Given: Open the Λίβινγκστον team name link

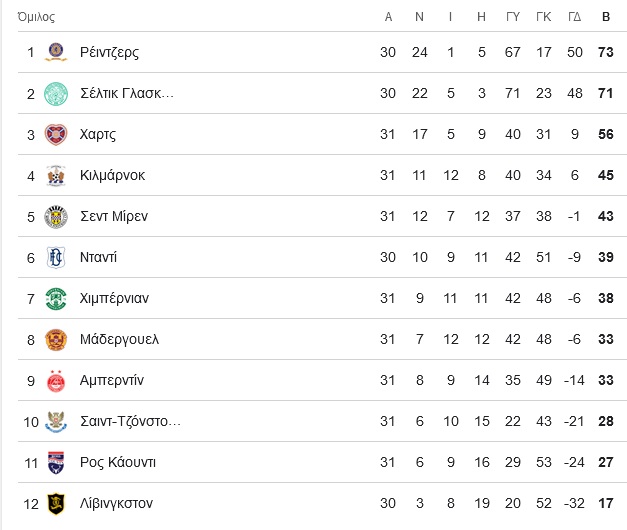Looking at the screenshot, I should (116, 503).
